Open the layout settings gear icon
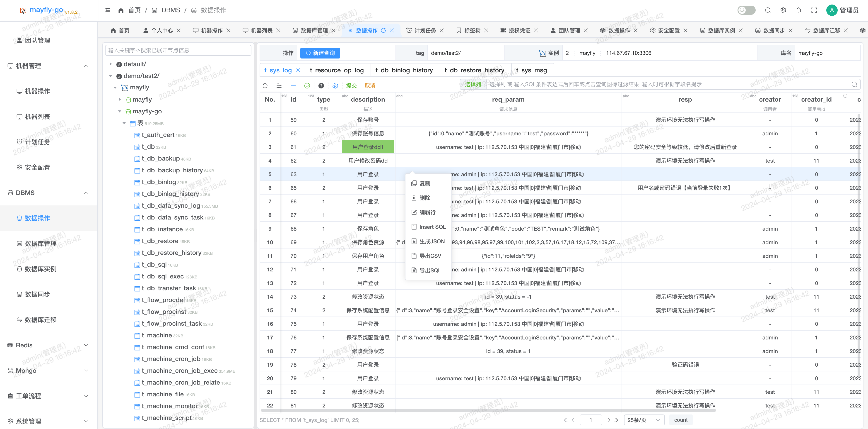 (x=783, y=10)
